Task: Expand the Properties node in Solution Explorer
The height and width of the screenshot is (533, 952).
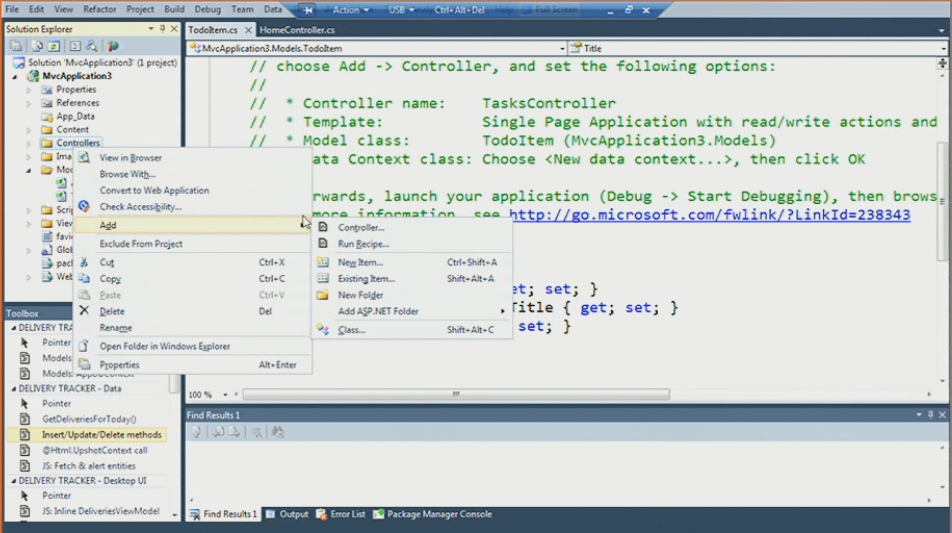Action: tap(29, 90)
